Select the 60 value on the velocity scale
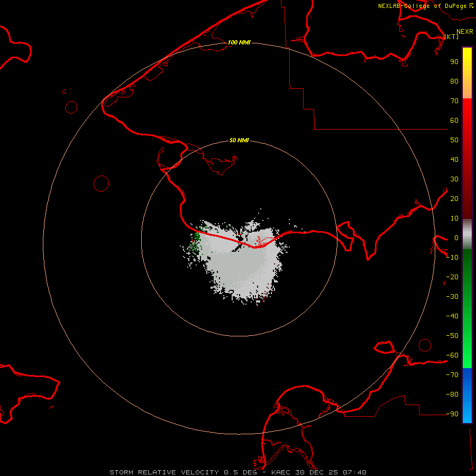 point(454,120)
